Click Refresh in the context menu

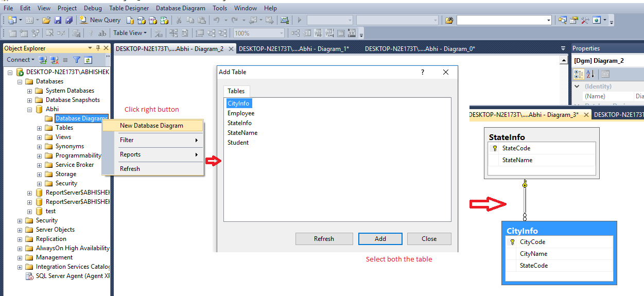tap(151, 169)
